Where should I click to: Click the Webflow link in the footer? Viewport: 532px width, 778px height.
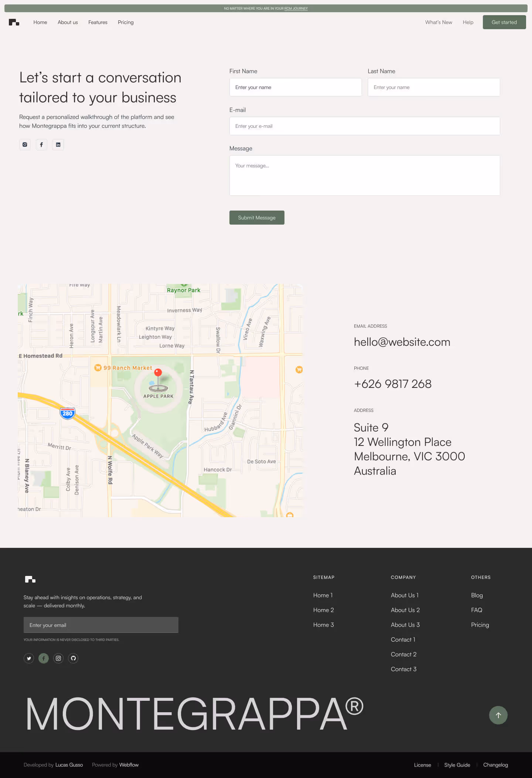129,765
